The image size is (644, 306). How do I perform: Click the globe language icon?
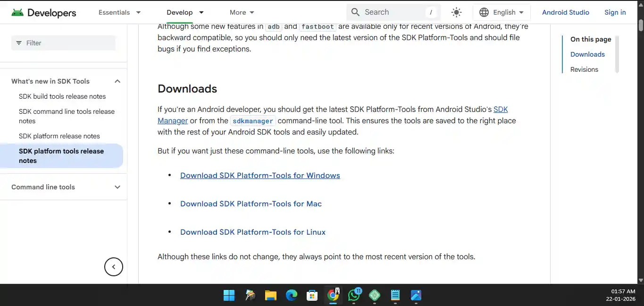484,13
